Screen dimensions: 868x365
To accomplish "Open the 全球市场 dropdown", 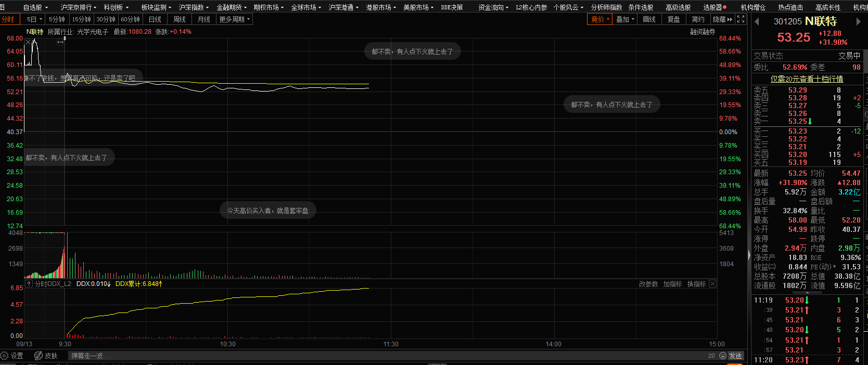I will (x=306, y=7).
